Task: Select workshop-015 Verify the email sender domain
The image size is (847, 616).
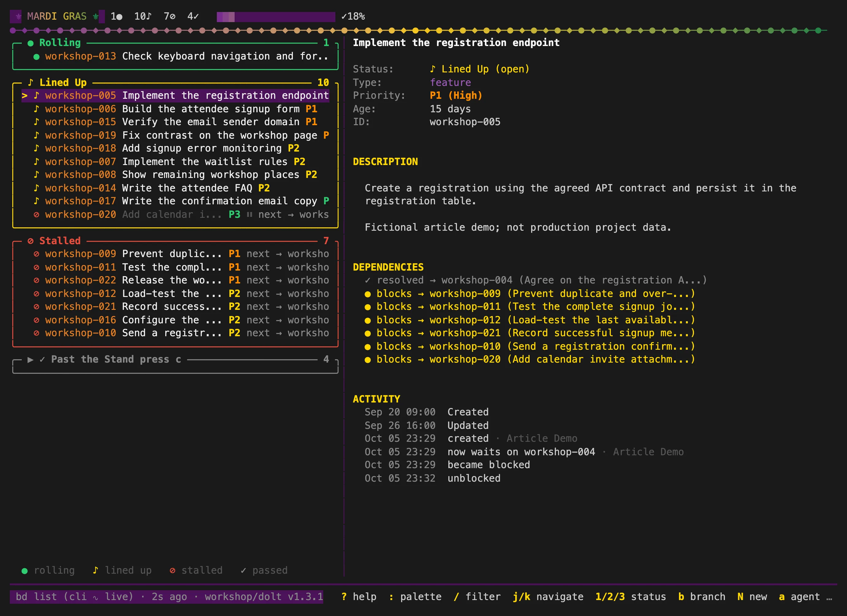Action: point(175,122)
